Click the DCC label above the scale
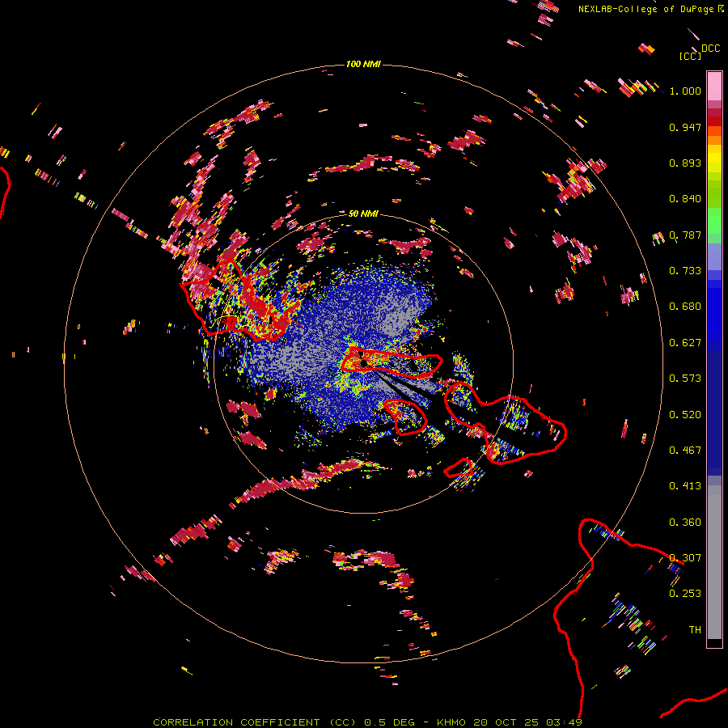The width and height of the screenshot is (728, 728). click(x=711, y=49)
